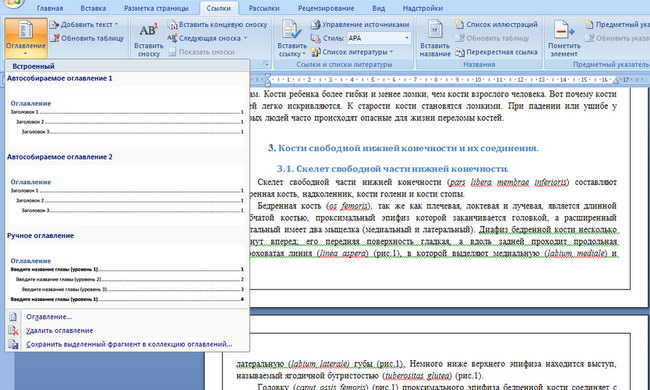Click save selection to gallery icon
This screenshot has height=390, width=650.
point(13,344)
